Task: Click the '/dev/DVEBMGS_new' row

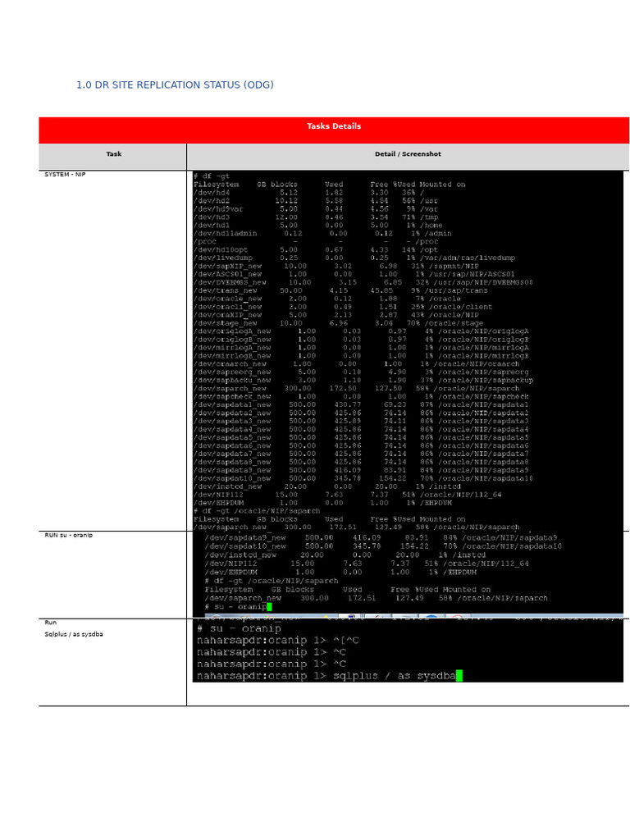Action: 363,282
